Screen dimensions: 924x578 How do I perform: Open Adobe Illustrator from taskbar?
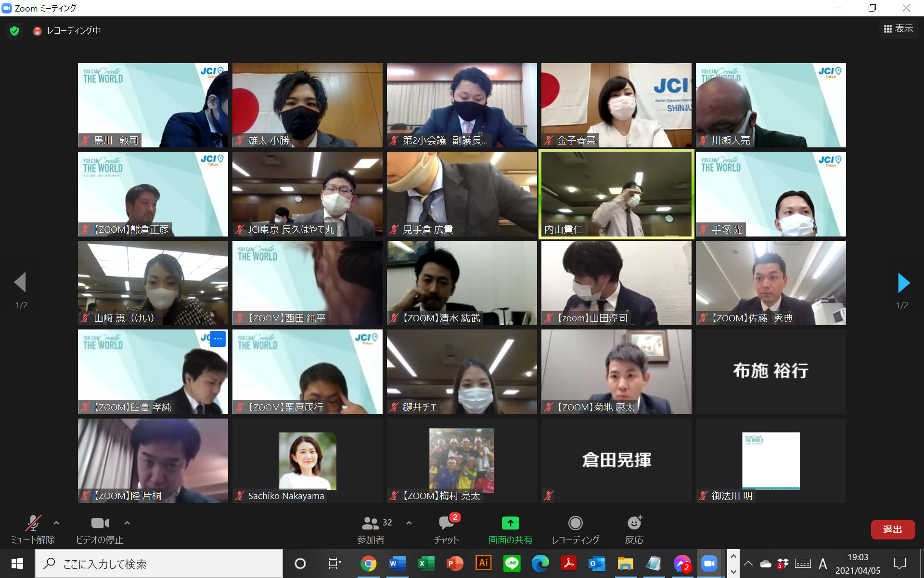tap(483, 563)
